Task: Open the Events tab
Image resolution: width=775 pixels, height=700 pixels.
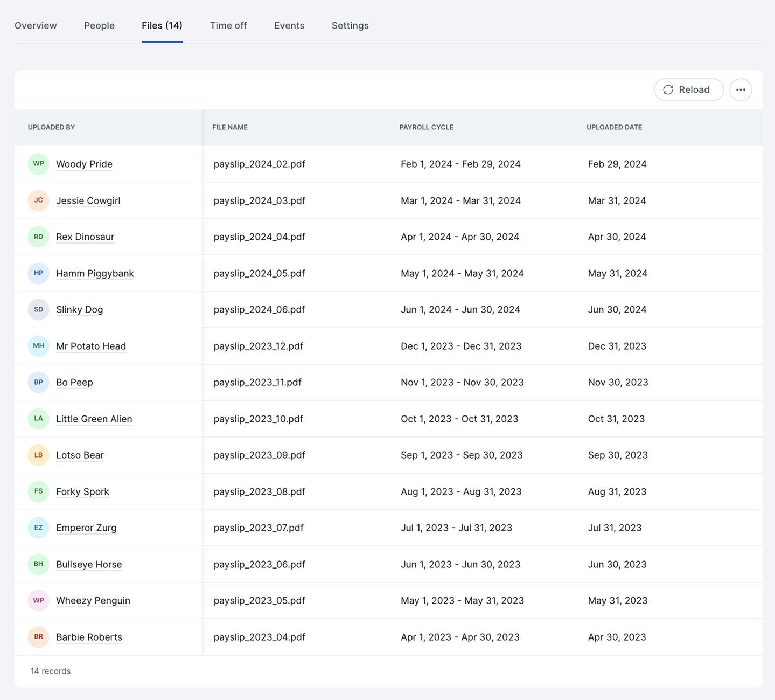Action: [x=289, y=25]
